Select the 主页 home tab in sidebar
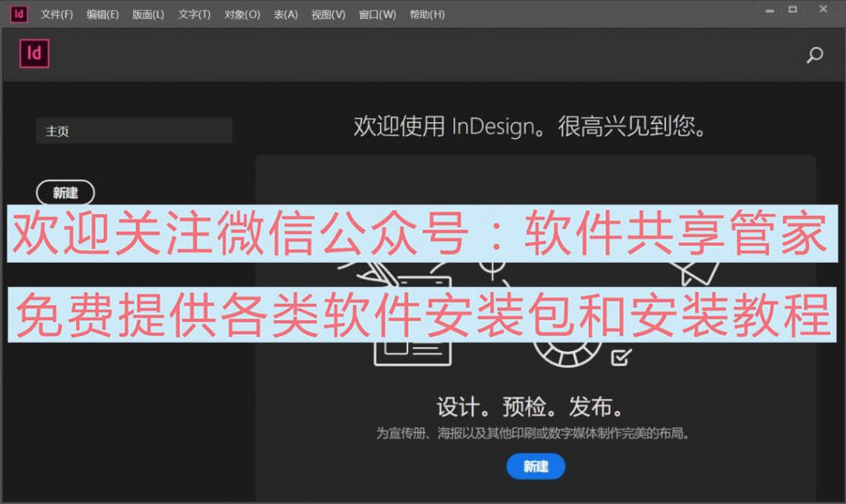The width and height of the screenshot is (846, 504). 134,131
